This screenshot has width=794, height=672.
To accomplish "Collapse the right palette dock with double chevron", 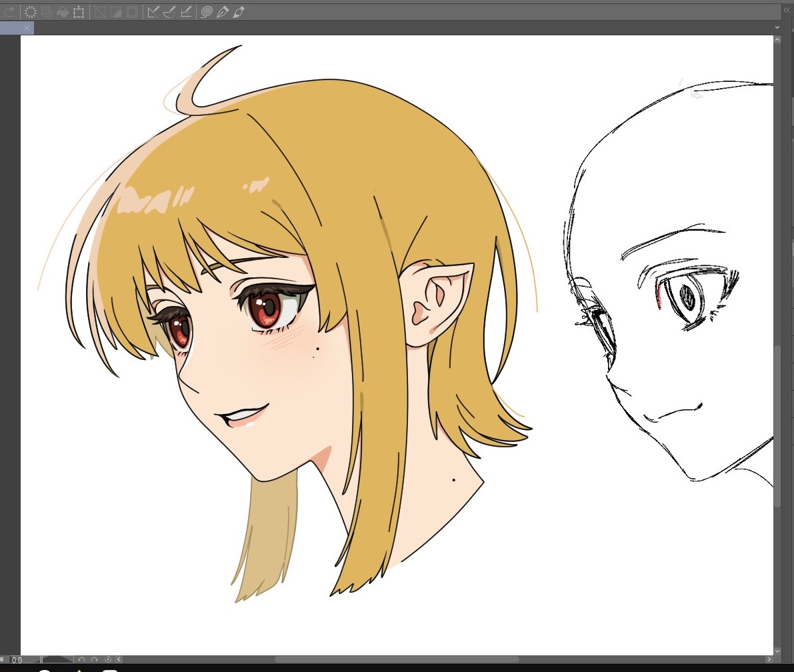I will click(x=786, y=10).
